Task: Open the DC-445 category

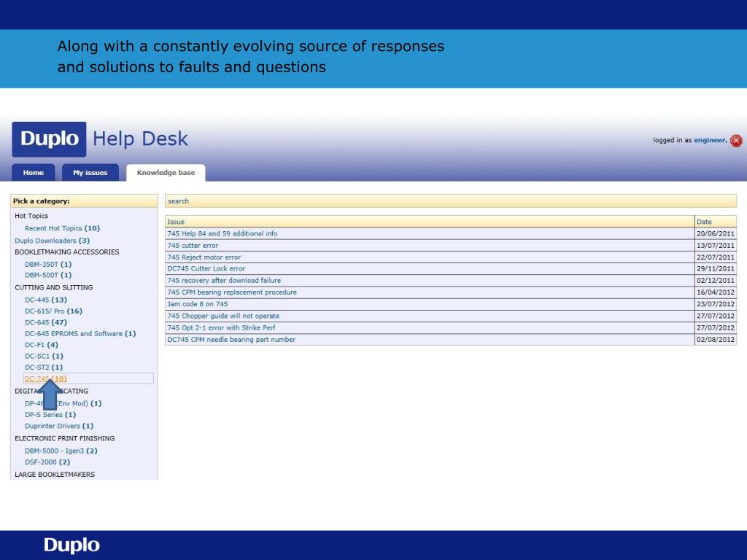Action: [46, 300]
